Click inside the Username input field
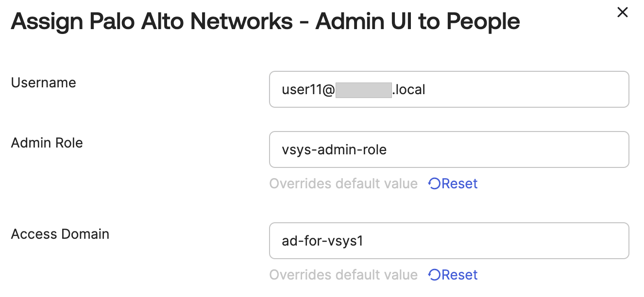The image size is (644, 297). pos(449,89)
